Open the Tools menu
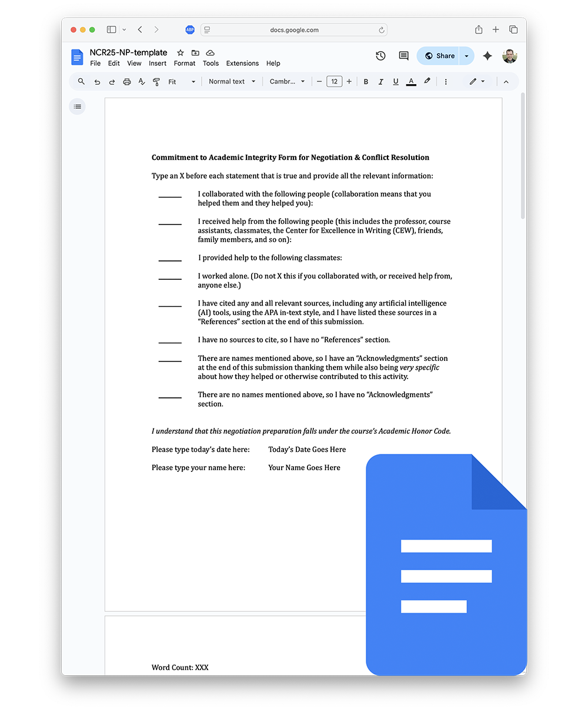The width and height of the screenshot is (588, 710). coord(211,63)
